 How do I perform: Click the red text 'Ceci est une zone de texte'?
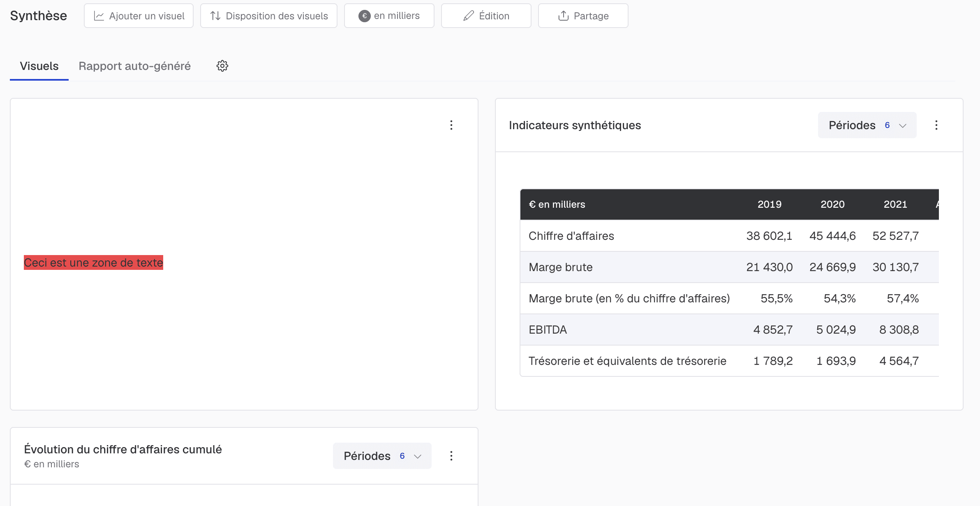coord(93,262)
